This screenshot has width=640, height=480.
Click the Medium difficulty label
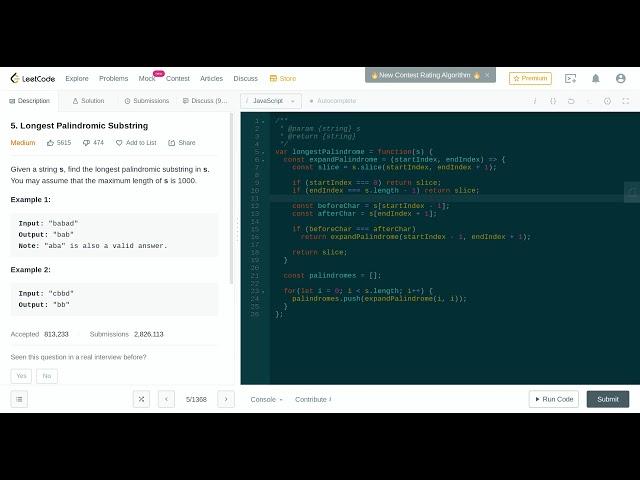pos(23,142)
